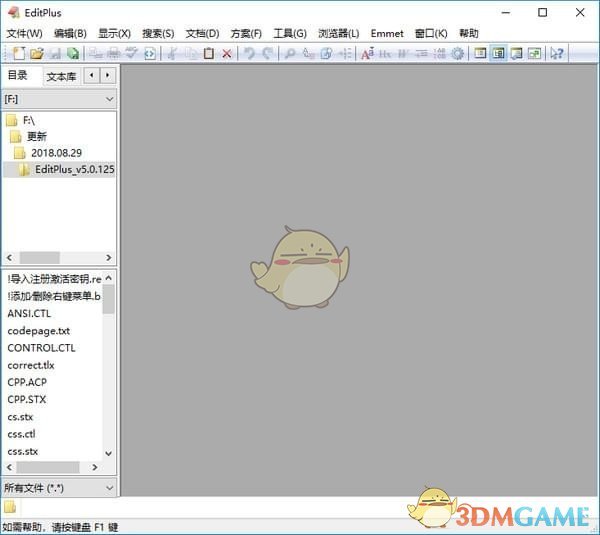This screenshot has width=600, height=535.
Task: Click the Find in Files icon
Action: click(326, 53)
